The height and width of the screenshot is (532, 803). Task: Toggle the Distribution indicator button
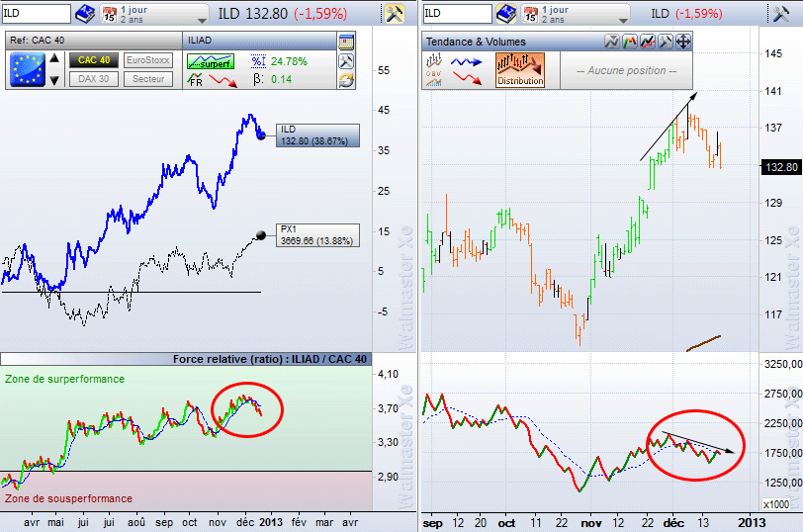[x=520, y=69]
